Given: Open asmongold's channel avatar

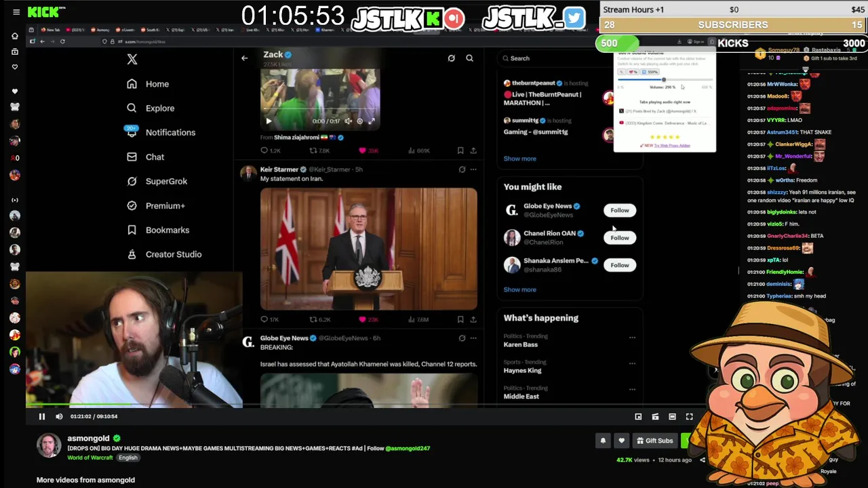Looking at the screenshot, I should click(x=49, y=445).
